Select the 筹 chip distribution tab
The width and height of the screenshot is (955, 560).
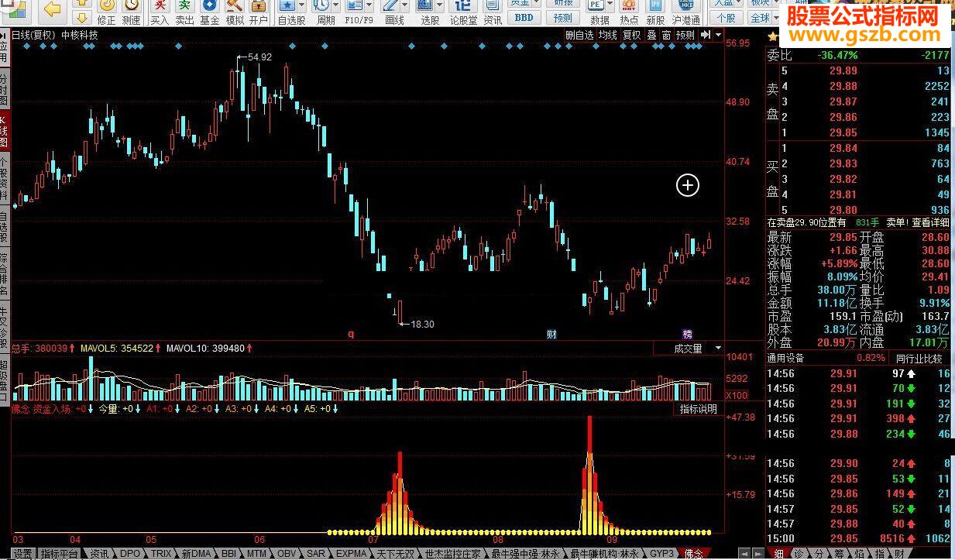point(839,554)
